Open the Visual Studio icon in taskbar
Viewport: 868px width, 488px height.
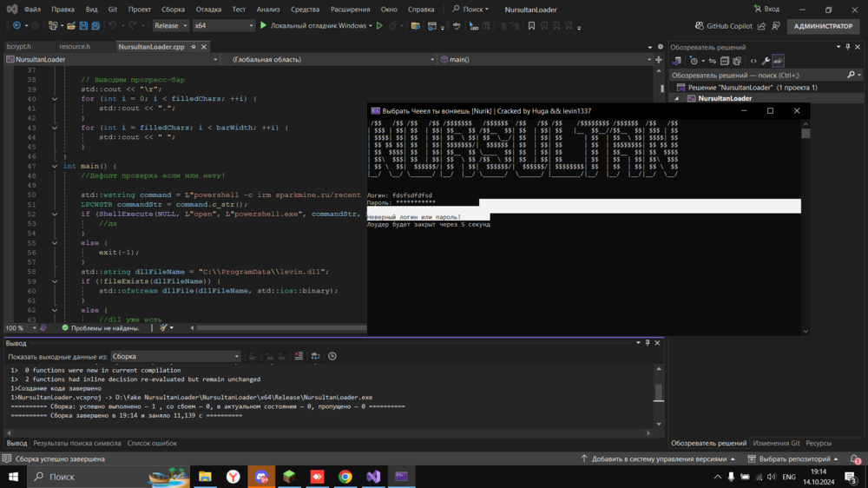coord(373,477)
